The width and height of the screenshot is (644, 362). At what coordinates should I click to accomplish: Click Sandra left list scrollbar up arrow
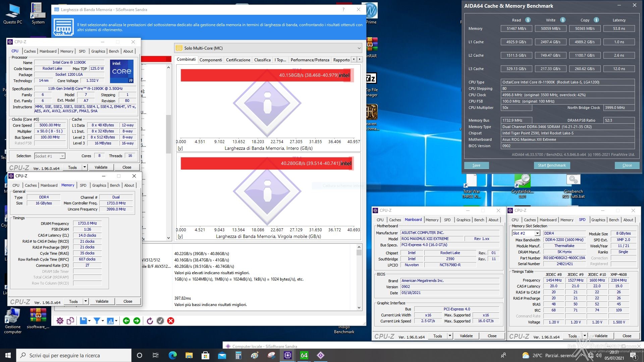pos(168,68)
